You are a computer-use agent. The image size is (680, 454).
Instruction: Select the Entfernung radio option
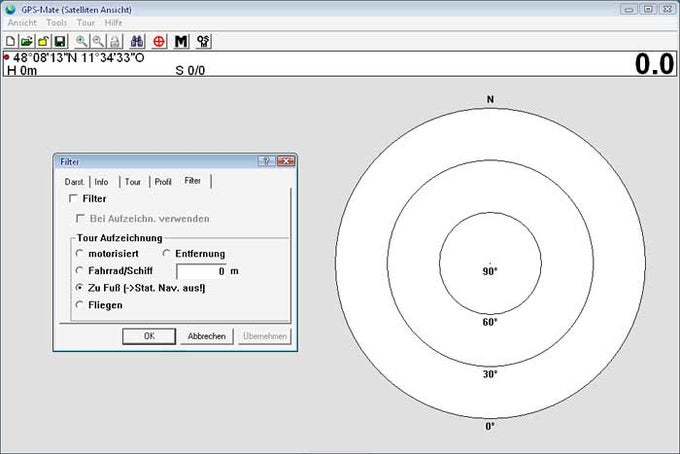click(x=166, y=253)
